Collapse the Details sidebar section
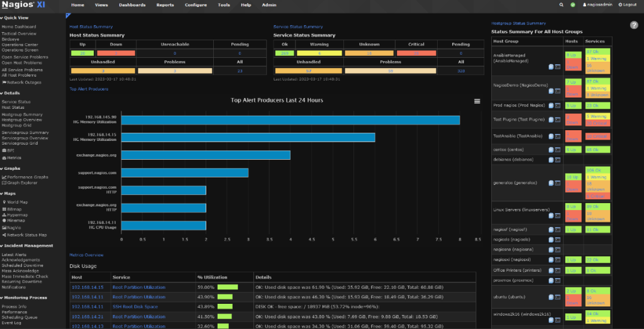644x329 pixels. coord(10,93)
